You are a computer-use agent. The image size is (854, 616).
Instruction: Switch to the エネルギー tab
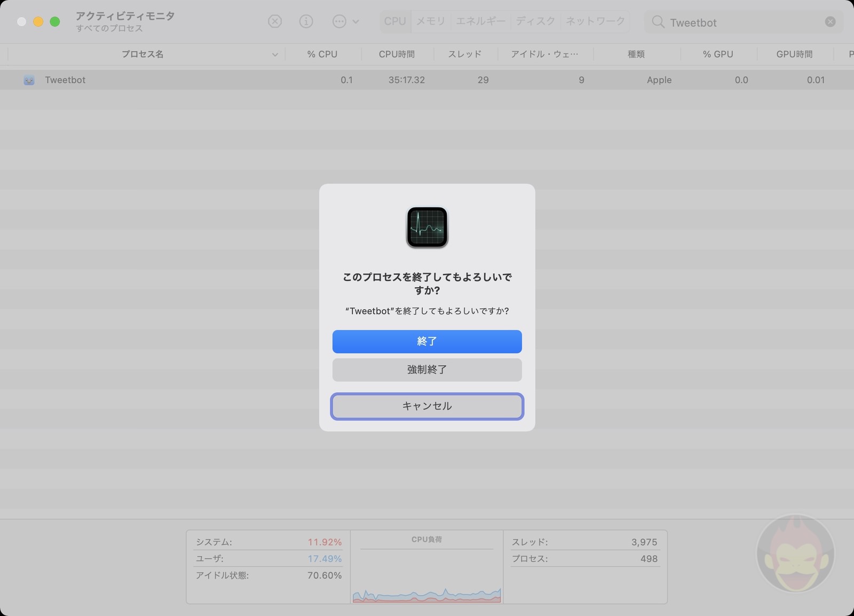[x=480, y=21]
